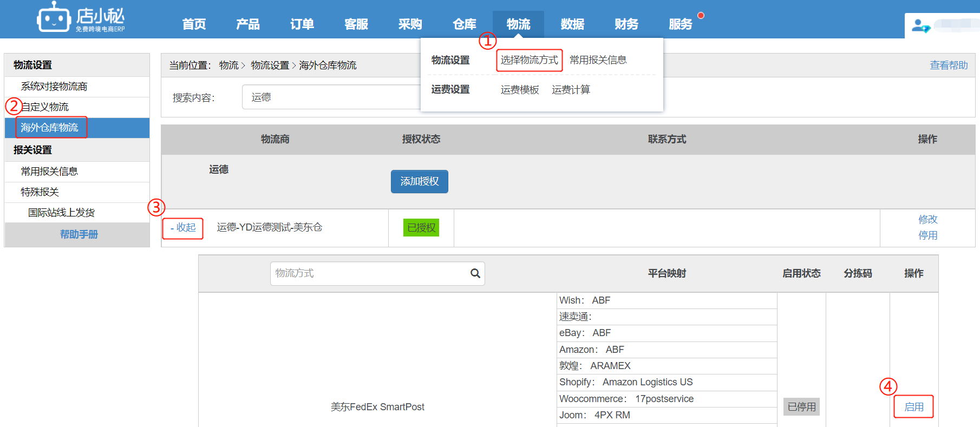Click the 授权状态 column header
This screenshot has width=980, height=427.
point(421,139)
